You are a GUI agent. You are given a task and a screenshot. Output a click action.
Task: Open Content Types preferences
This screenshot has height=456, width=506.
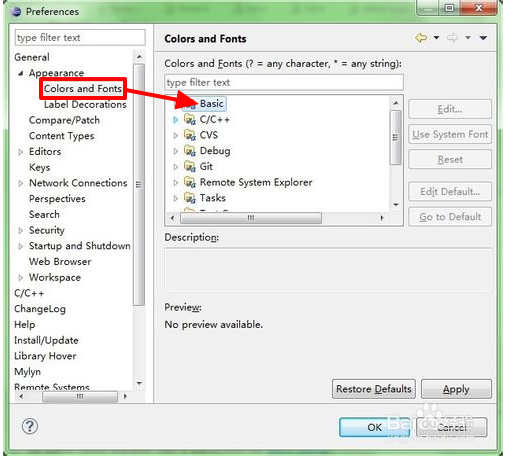tap(62, 136)
